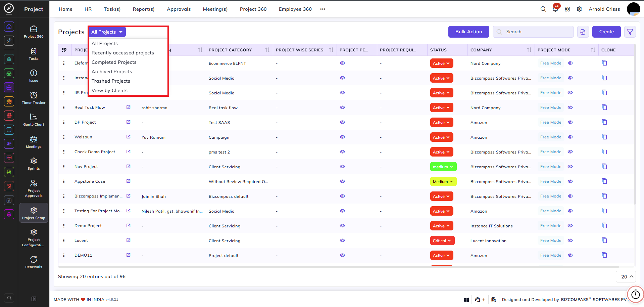The height and width of the screenshot is (307, 644).
Task: Click the Search input field
Action: coord(533,32)
